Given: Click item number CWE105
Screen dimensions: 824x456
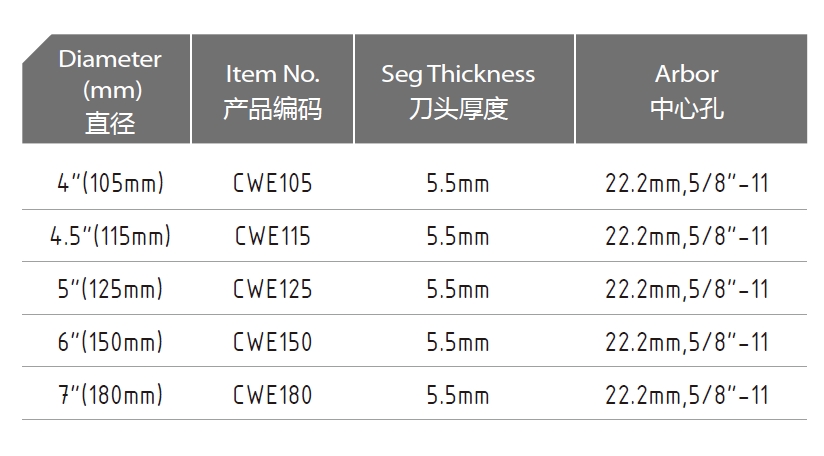Looking at the screenshot, I should (x=273, y=183).
